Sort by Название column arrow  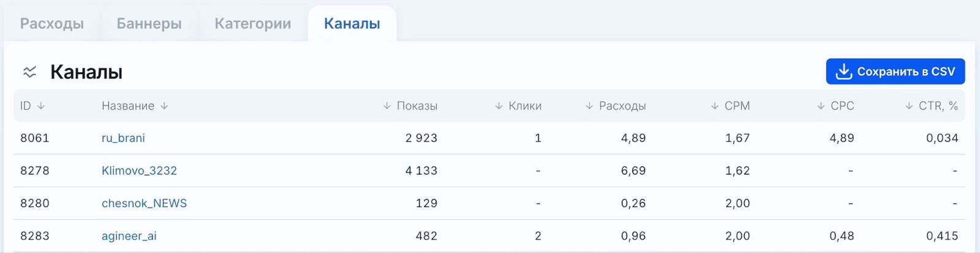[164, 106]
